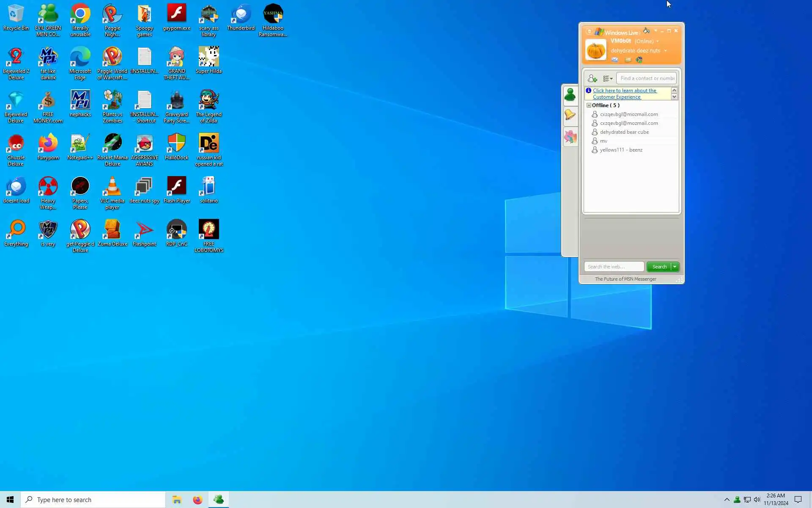Viewport: 812px width, 508px height.
Task: Open the mail envelope icon in Messenger header
Action: pyautogui.click(x=615, y=60)
